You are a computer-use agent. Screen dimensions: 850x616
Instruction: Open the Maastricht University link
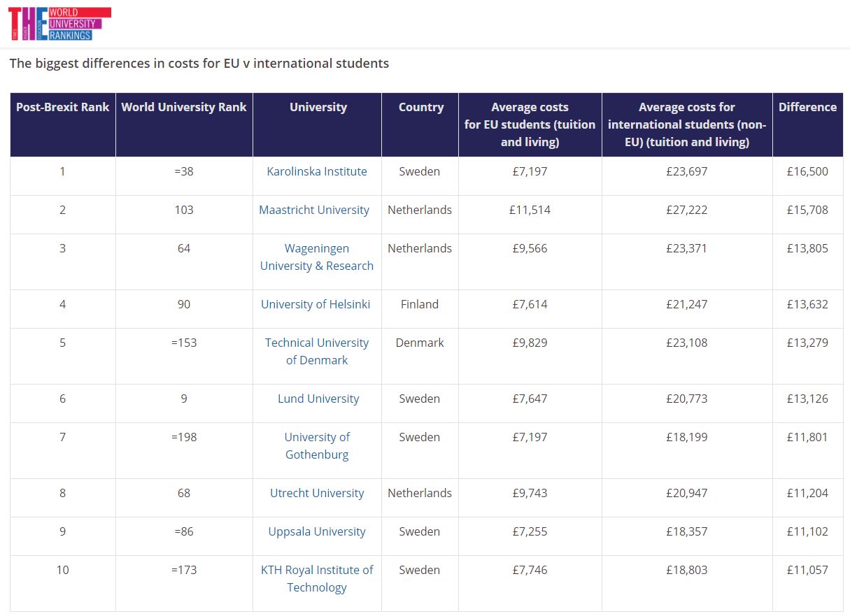pyautogui.click(x=314, y=210)
